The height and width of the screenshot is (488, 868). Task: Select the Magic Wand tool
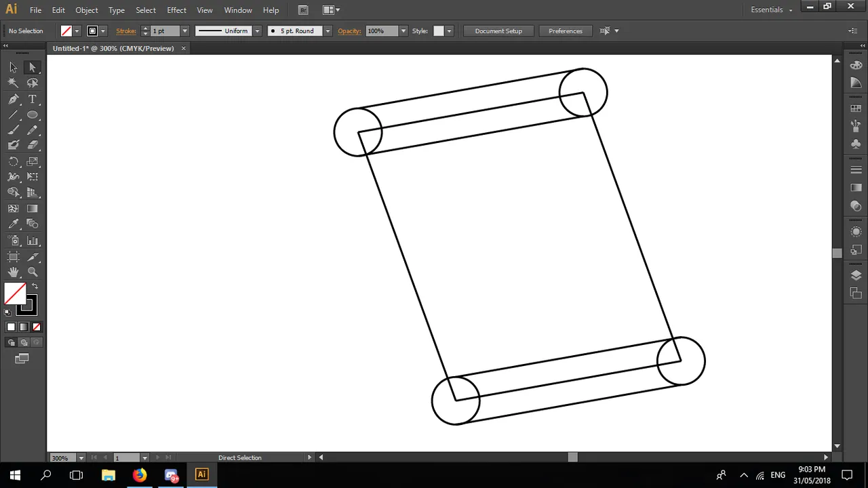point(14,83)
